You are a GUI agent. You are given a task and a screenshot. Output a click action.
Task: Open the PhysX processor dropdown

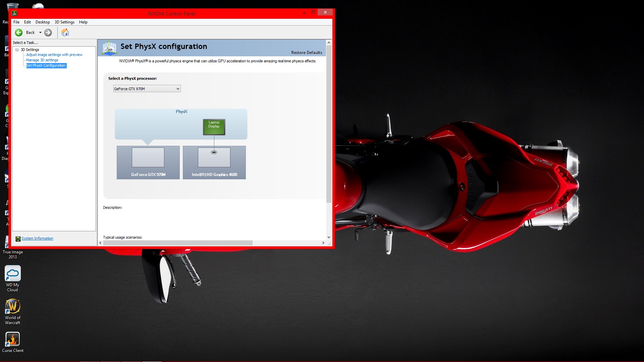click(x=147, y=88)
